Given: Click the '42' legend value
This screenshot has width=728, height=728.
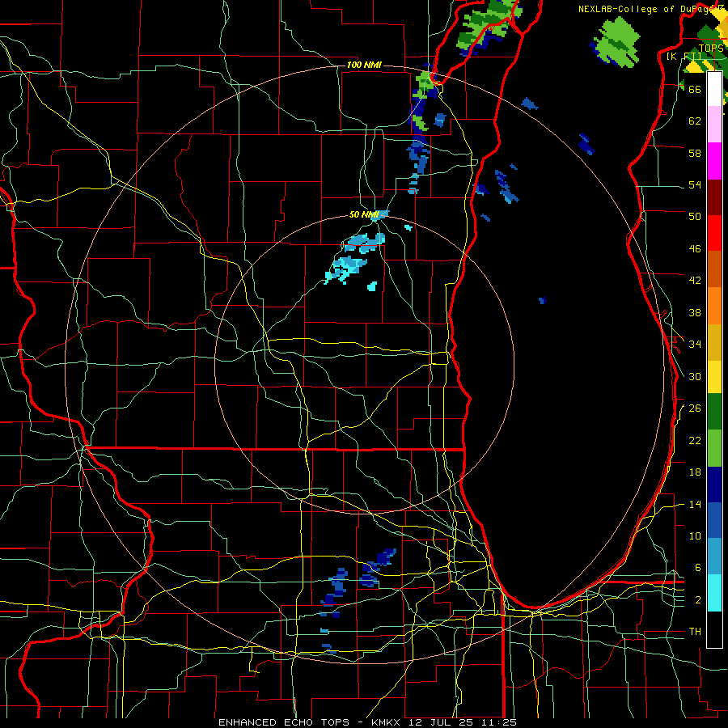Looking at the screenshot, I should coord(695,281).
